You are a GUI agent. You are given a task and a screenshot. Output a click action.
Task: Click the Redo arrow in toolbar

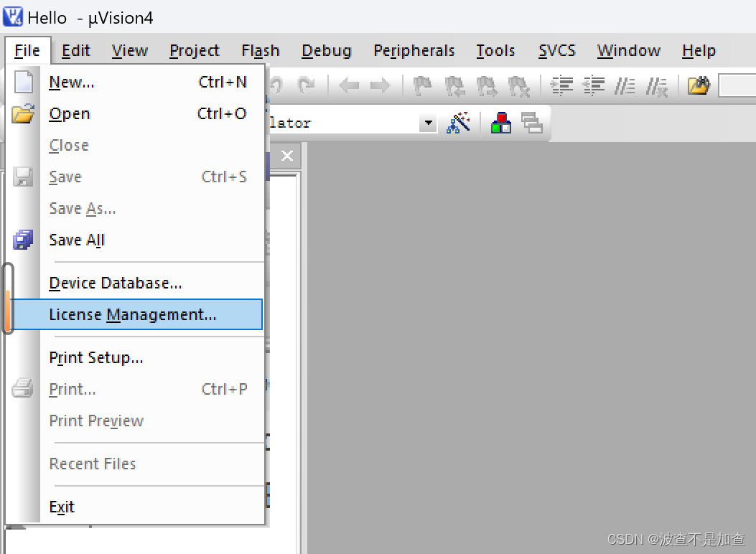pyautogui.click(x=306, y=85)
